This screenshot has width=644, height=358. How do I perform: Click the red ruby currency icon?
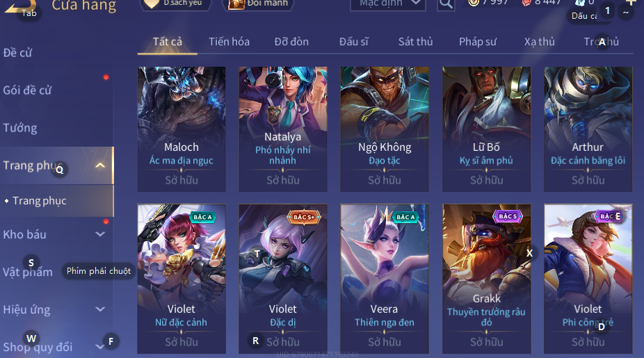pyautogui.click(x=526, y=3)
